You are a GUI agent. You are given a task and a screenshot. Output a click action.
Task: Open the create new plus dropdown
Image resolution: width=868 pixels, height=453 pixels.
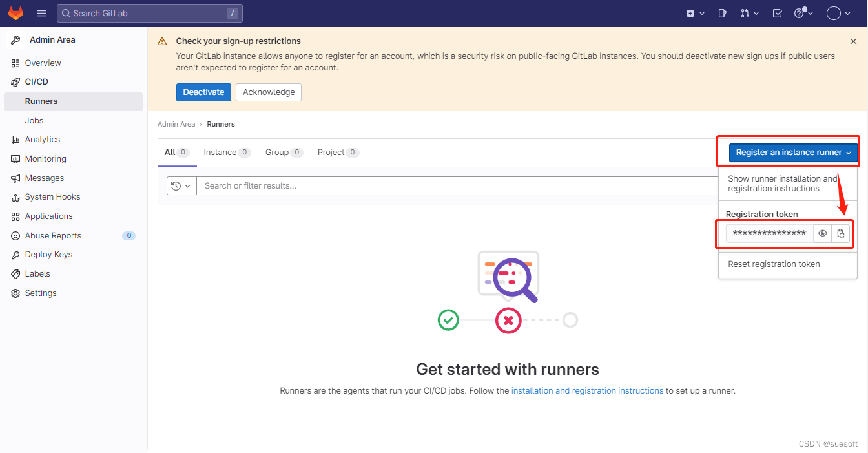[x=694, y=13]
